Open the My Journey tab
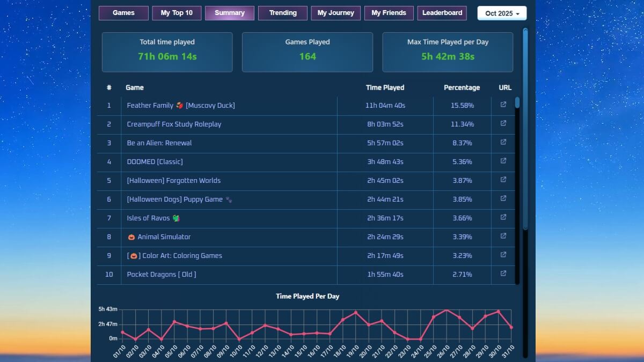The image size is (644, 362). [336, 13]
